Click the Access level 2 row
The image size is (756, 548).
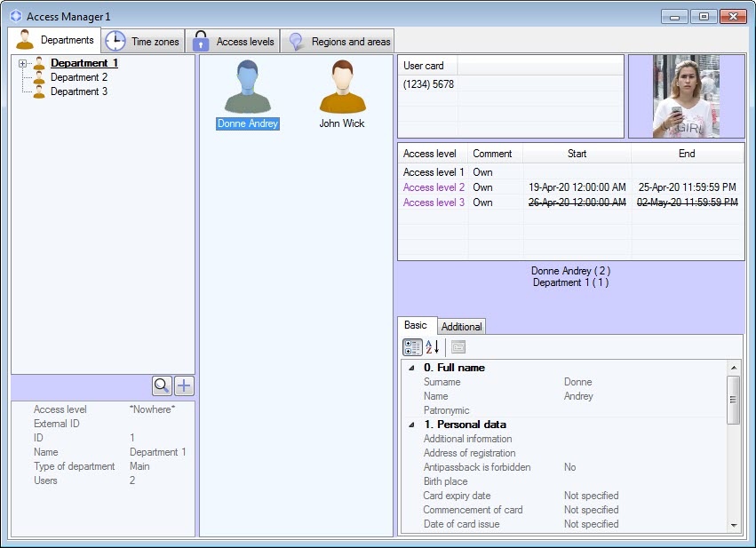pyautogui.click(x=434, y=187)
